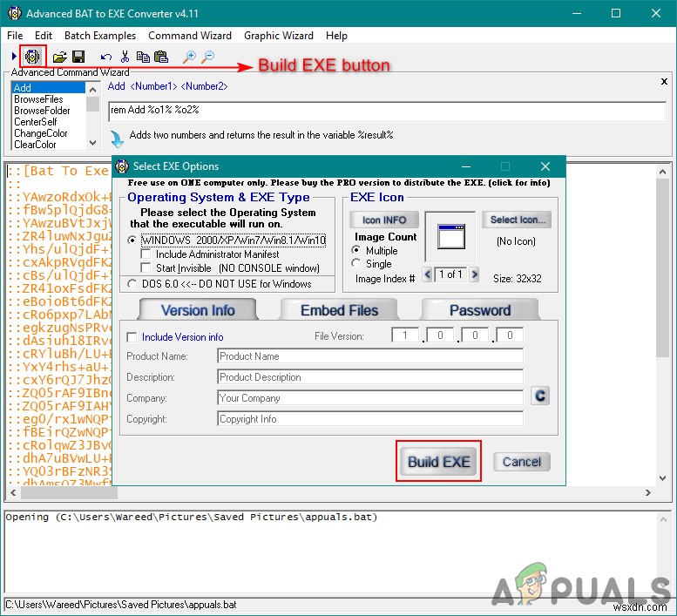Go to next image index arrow

[474, 274]
